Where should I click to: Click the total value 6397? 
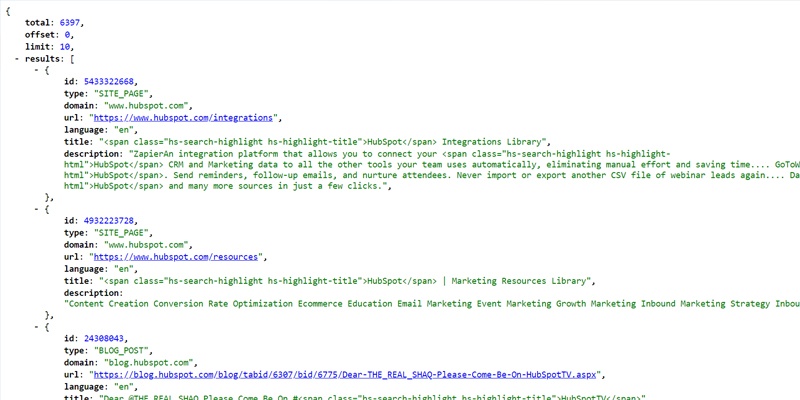[x=69, y=23]
